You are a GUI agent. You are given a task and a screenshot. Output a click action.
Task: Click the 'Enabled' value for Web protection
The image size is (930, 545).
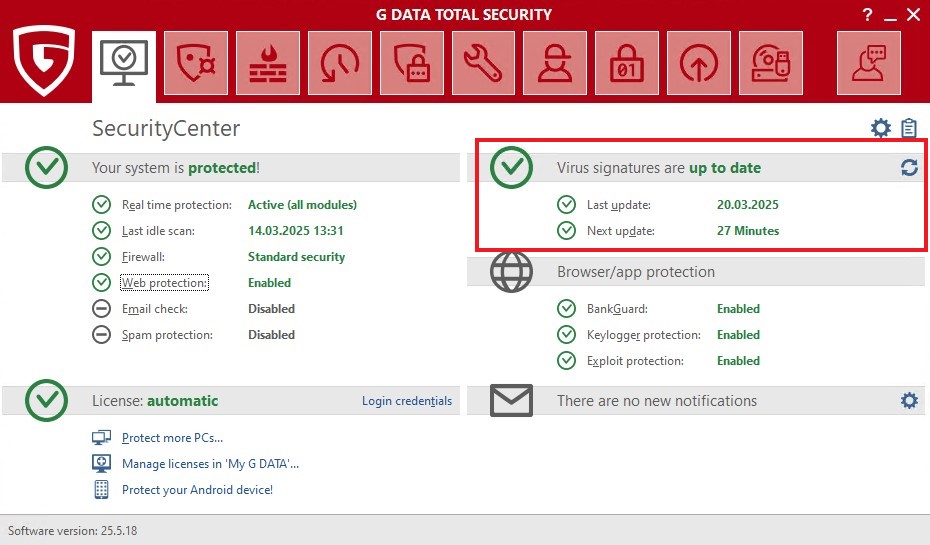pos(269,283)
